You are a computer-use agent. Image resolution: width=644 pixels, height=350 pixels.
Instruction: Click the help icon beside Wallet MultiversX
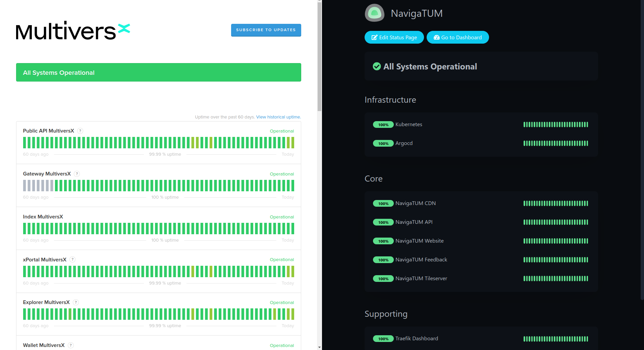pos(70,345)
